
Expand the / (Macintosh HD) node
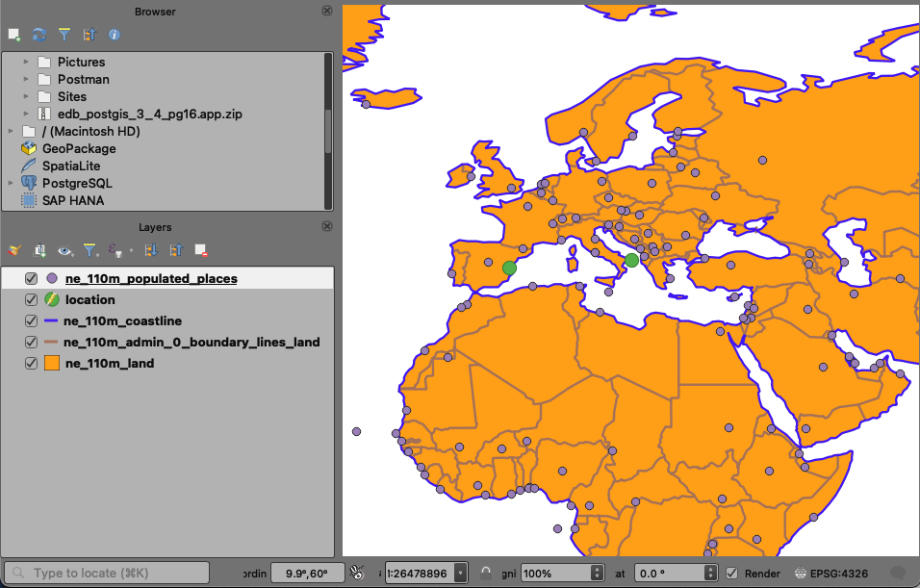(x=11, y=131)
